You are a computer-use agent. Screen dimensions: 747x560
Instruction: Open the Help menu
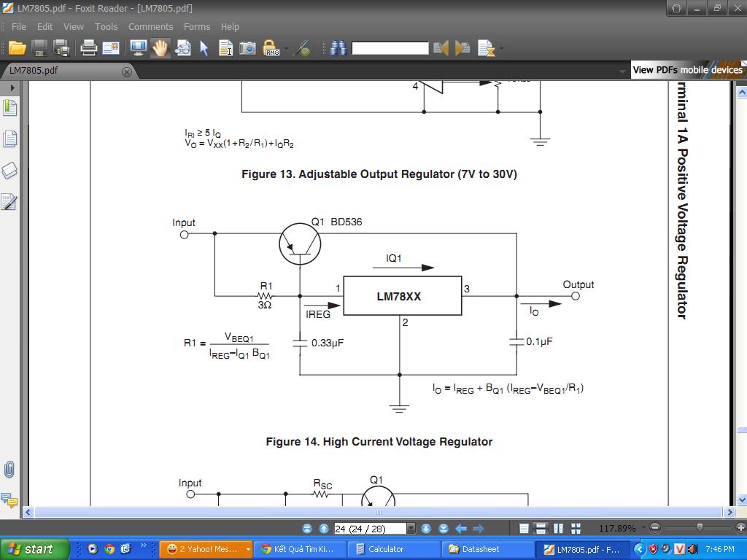[x=230, y=27]
